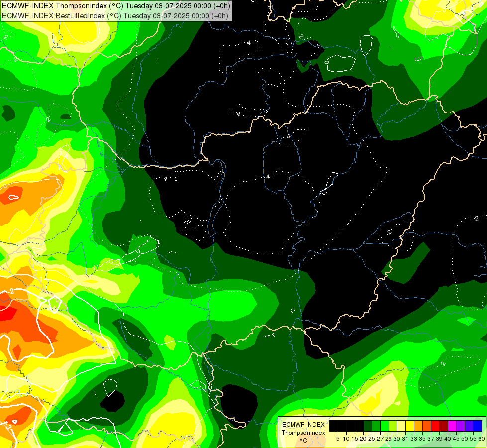Click the orange-red 35–37 legend swatch
Viewport: 487px width, 448px height.
coord(427,426)
